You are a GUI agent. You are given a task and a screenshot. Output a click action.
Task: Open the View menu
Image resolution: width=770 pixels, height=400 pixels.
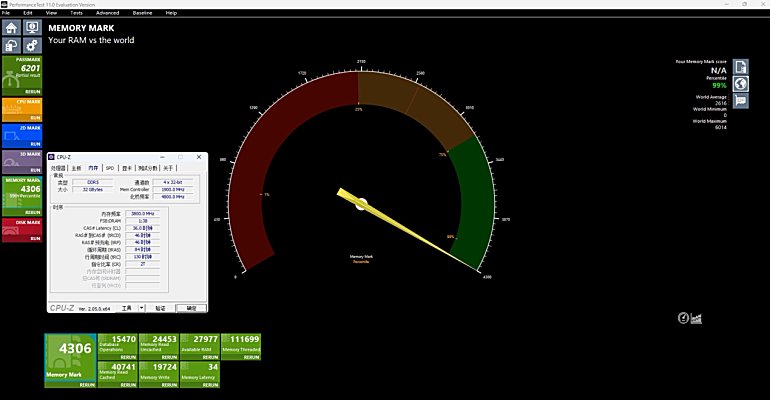click(51, 13)
